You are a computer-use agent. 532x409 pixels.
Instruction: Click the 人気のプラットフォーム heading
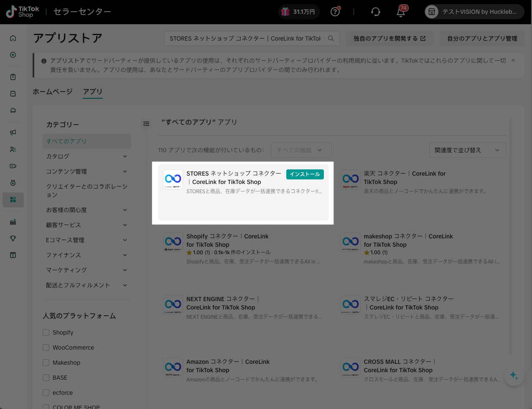[79, 316]
